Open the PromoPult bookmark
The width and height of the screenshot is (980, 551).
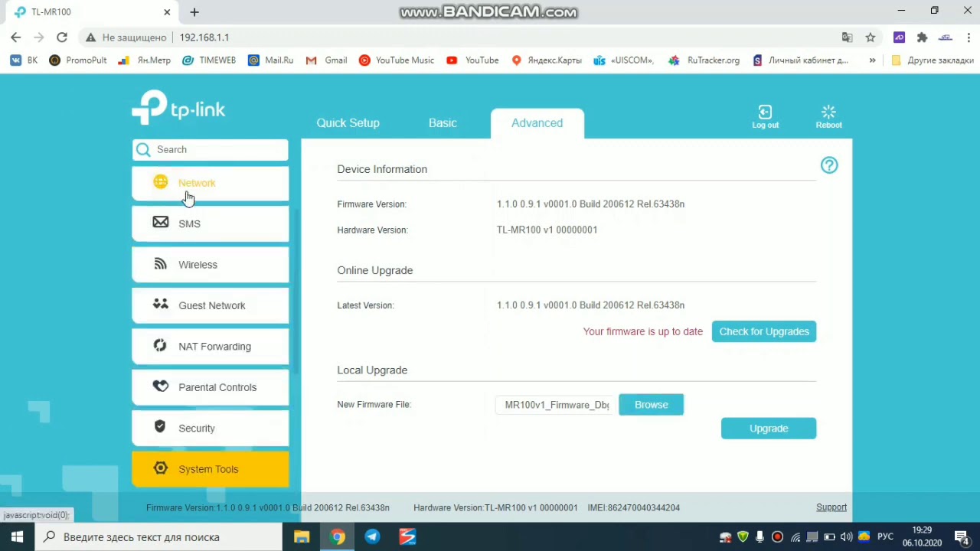pyautogui.click(x=77, y=60)
